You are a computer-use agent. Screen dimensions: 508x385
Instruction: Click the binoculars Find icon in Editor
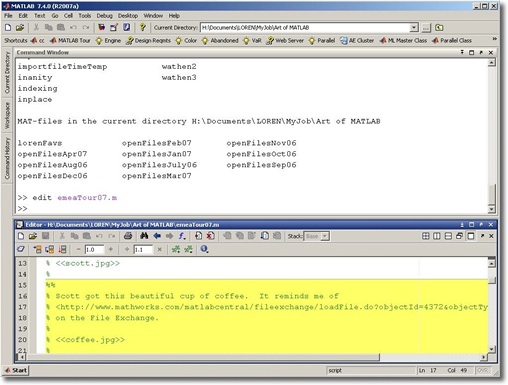tap(144, 236)
